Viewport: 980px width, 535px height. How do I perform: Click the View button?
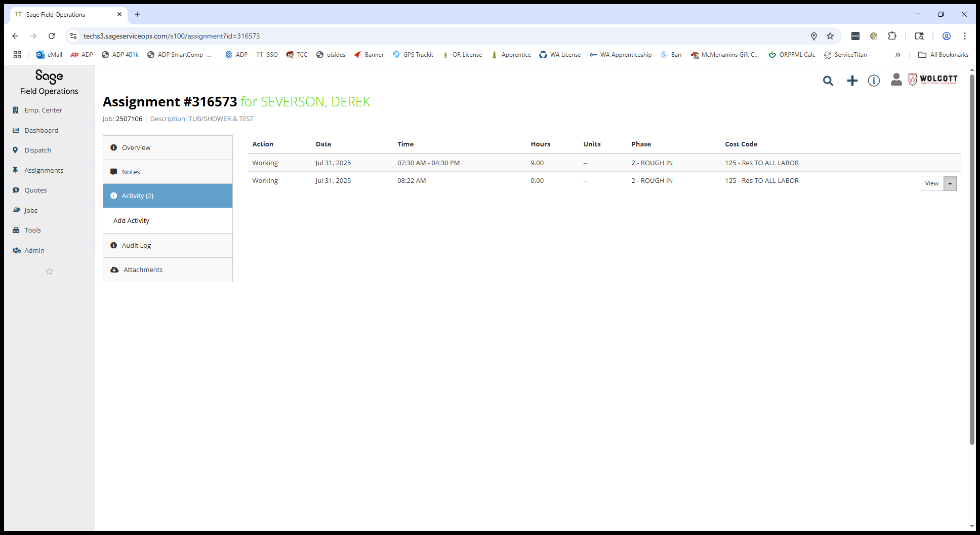[931, 183]
